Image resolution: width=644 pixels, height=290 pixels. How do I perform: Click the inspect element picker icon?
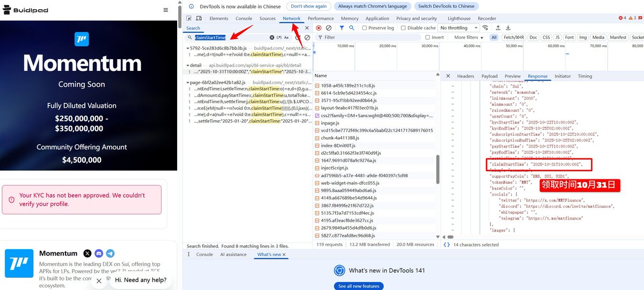pyautogui.click(x=189, y=18)
